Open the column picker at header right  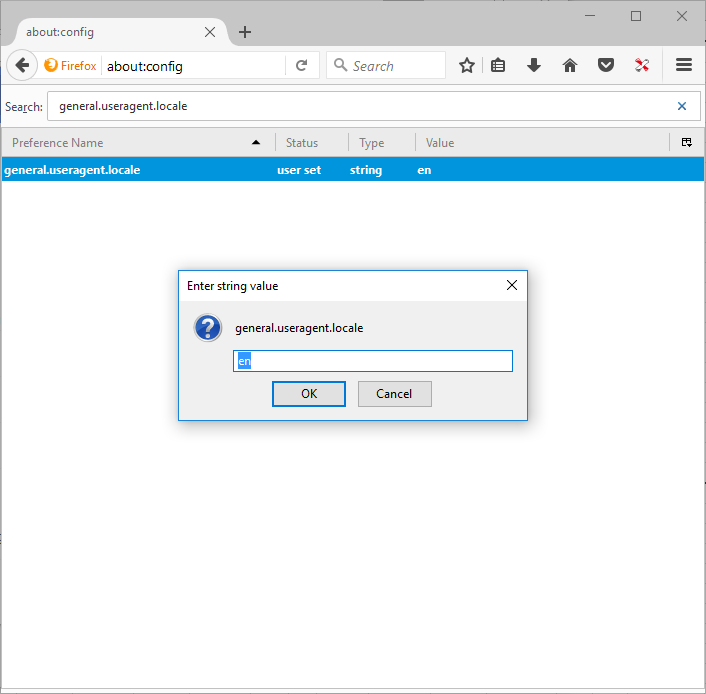tap(687, 143)
